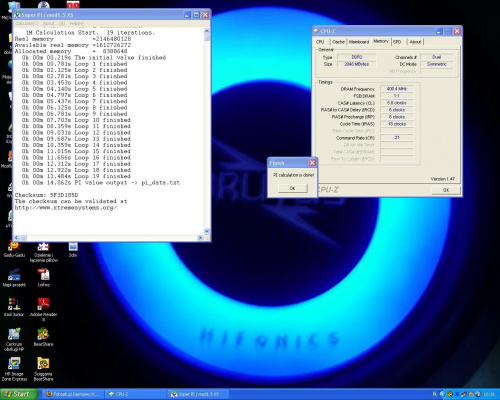Screen dimensions: 500x400
Task: Click the Cycle Time (tRAS) value field
Action: [397, 124]
